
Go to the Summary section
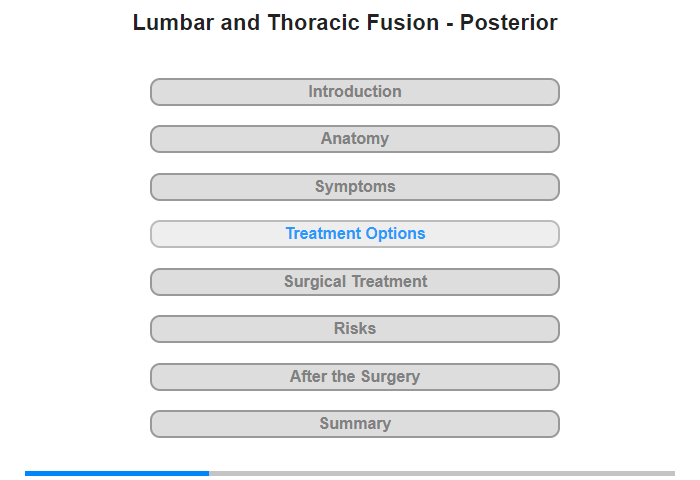click(355, 424)
